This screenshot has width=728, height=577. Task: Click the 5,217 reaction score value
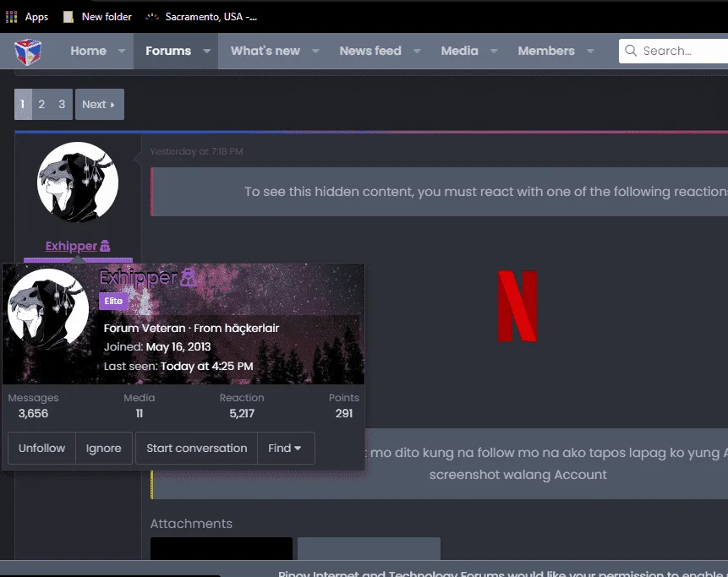coord(242,413)
